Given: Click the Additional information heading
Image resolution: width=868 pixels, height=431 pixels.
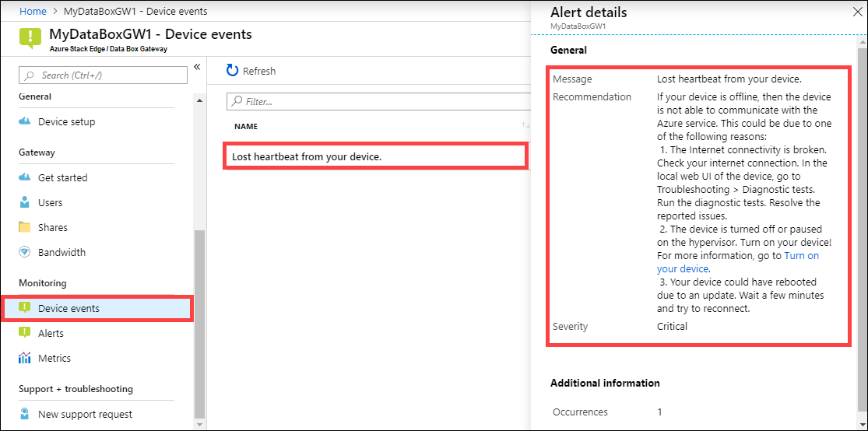Looking at the screenshot, I should point(605,383).
